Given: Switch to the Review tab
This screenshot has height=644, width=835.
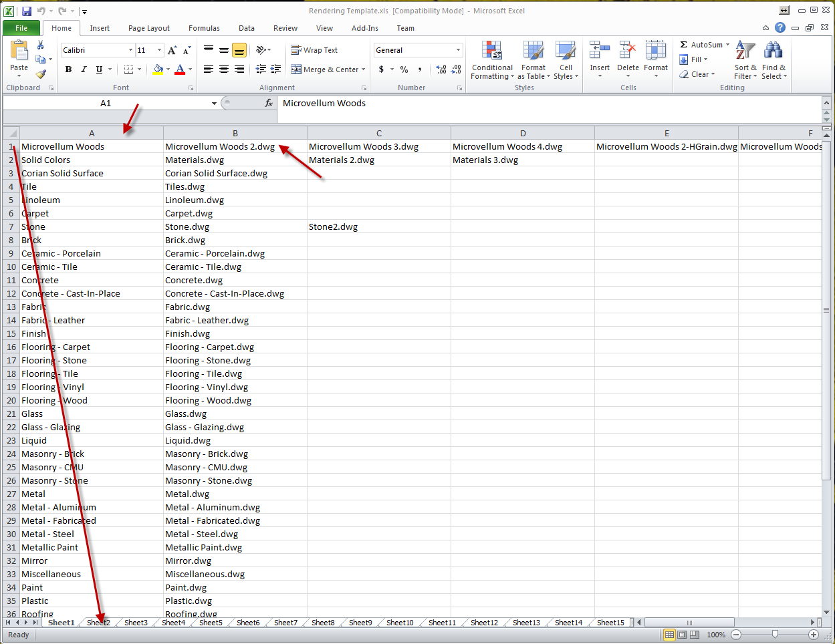Looking at the screenshot, I should click(x=285, y=28).
